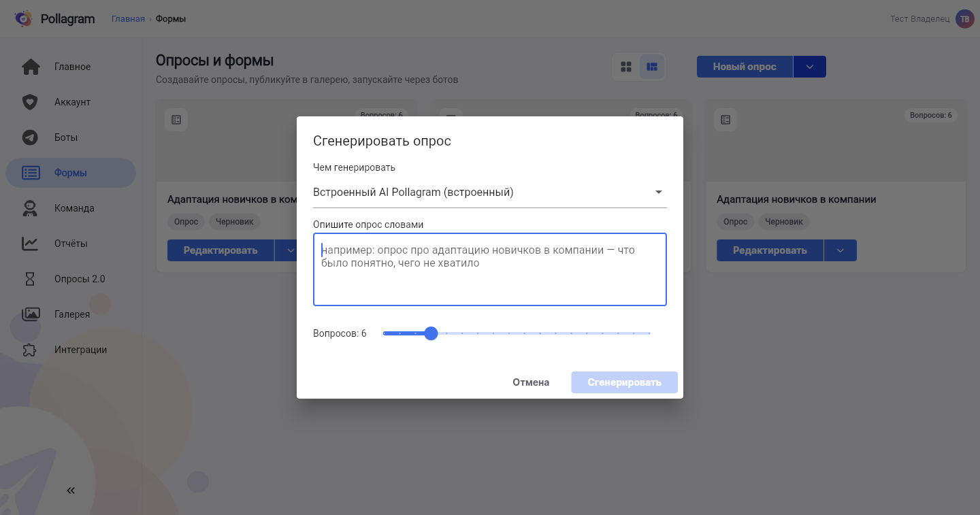This screenshot has width=980, height=515.
Task: Collapse sidebar with double-chevron icon
Action: [71, 491]
